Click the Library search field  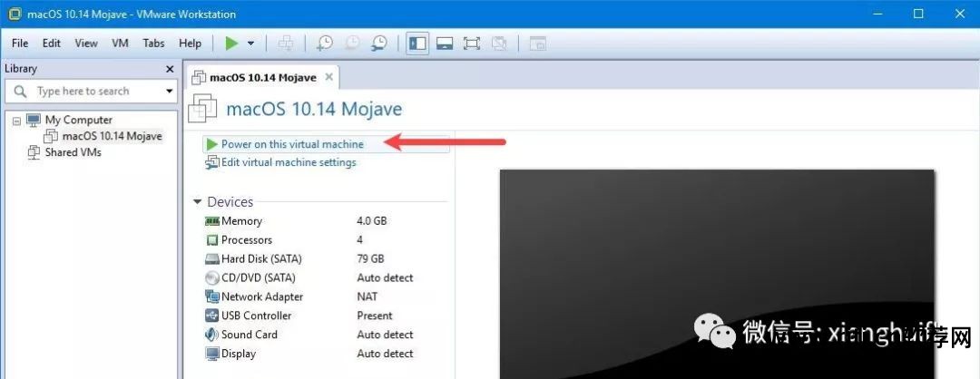tap(91, 92)
